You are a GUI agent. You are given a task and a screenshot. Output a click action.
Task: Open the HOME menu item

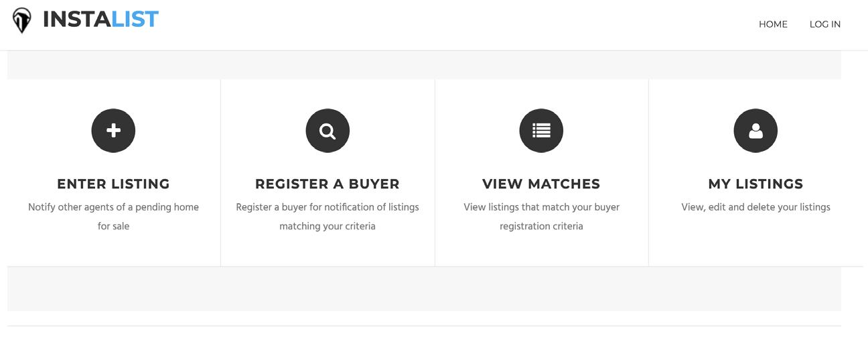(x=773, y=24)
